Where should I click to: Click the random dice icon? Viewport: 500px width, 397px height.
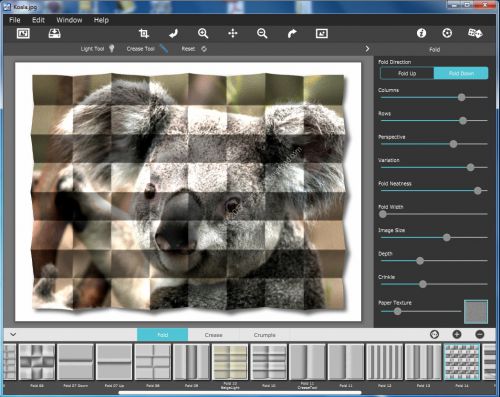(x=475, y=33)
